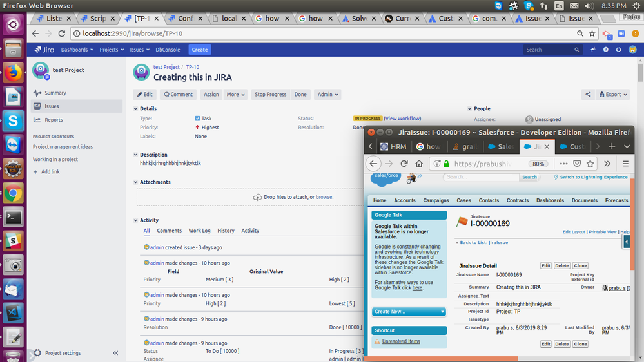The image size is (644, 362).
Task: Open Terminal from the Ubuntu dock
Action: [x=13, y=217]
